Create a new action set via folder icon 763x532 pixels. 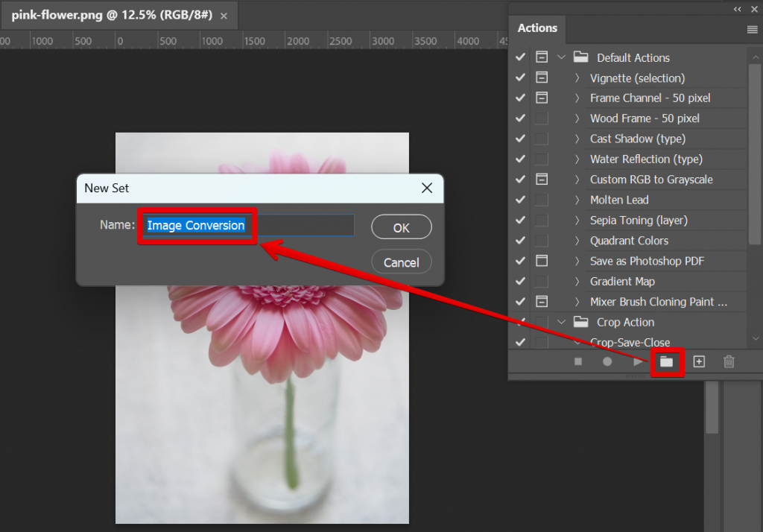[668, 361]
